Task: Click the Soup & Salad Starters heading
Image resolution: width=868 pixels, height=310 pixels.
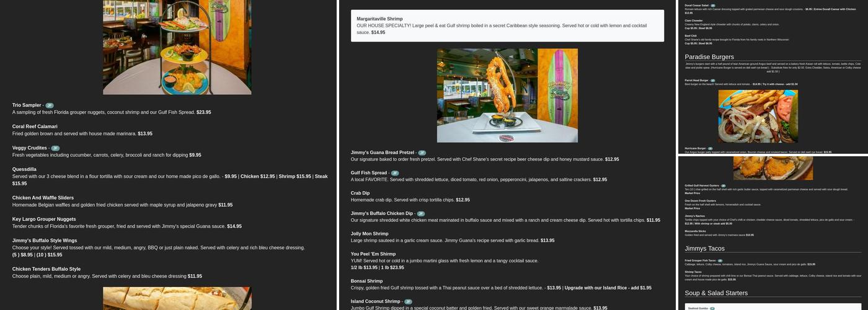Action: tap(716, 293)
